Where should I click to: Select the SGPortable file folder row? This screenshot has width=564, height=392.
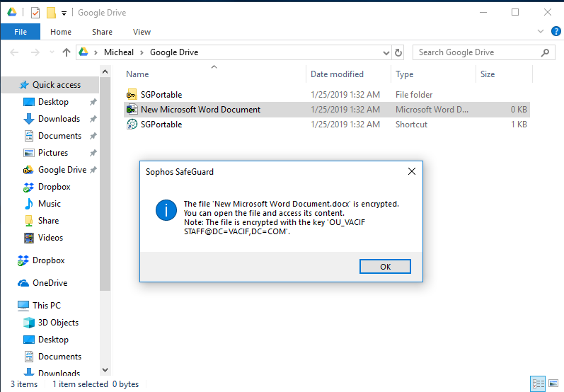point(327,95)
